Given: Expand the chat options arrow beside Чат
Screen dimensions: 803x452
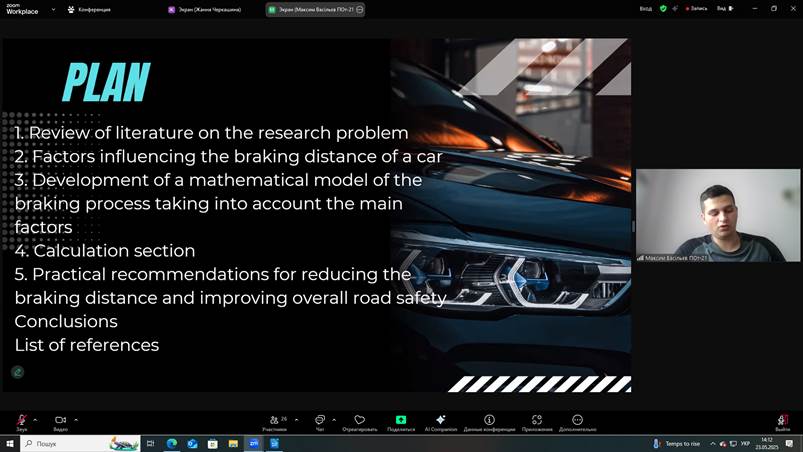Looking at the screenshot, I should (x=334, y=419).
